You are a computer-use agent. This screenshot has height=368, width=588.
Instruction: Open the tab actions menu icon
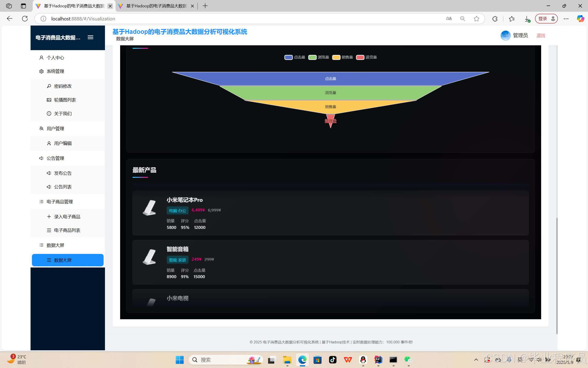click(x=23, y=6)
